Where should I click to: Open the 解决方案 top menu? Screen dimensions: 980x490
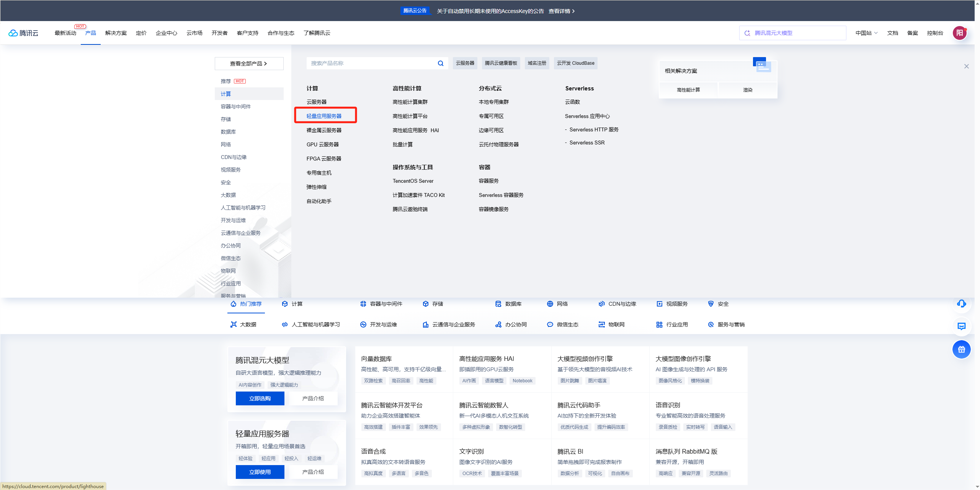click(116, 33)
